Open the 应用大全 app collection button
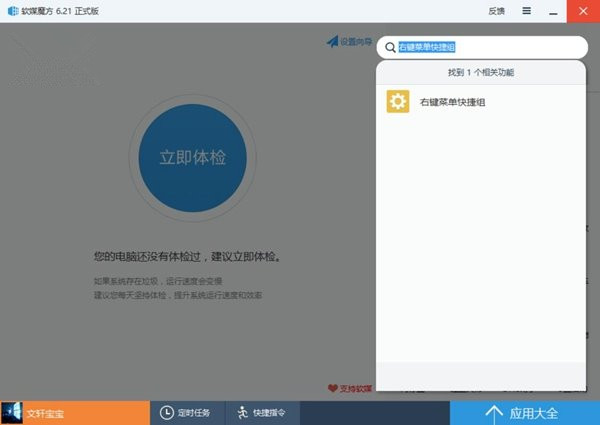The height and width of the screenshot is (425, 600). coord(524,412)
